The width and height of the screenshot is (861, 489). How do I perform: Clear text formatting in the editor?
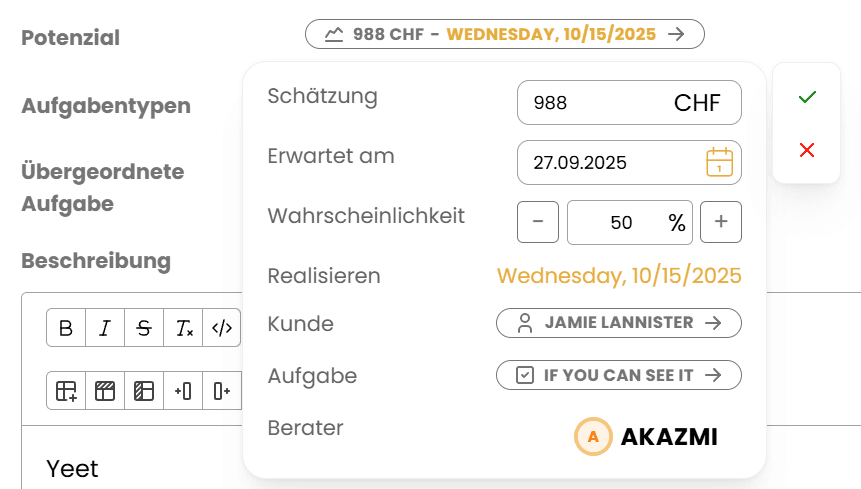click(x=183, y=328)
